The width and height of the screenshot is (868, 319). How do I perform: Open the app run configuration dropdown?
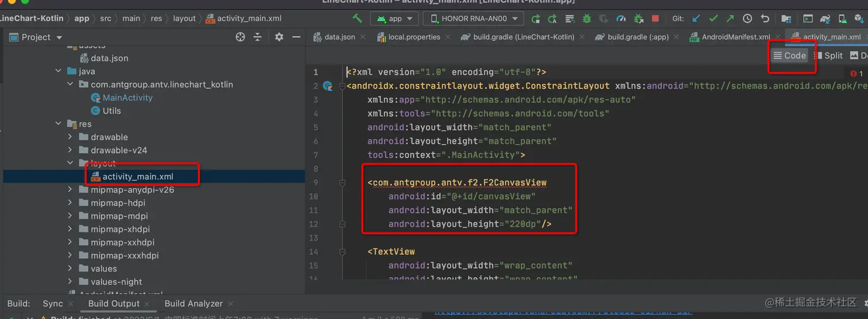pyautogui.click(x=395, y=18)
